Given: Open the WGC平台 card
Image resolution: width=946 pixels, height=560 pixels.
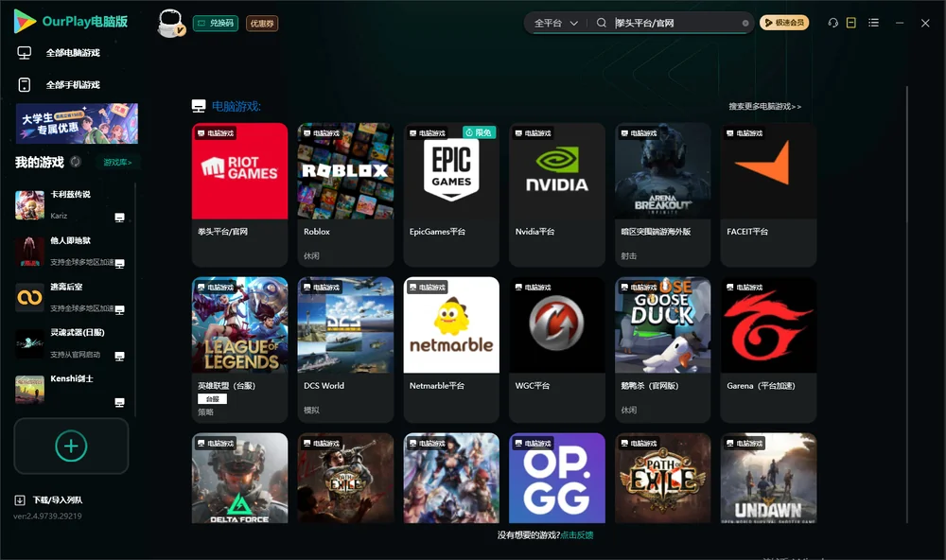Looking at the screenshot, I should click(x=557, y=349).
